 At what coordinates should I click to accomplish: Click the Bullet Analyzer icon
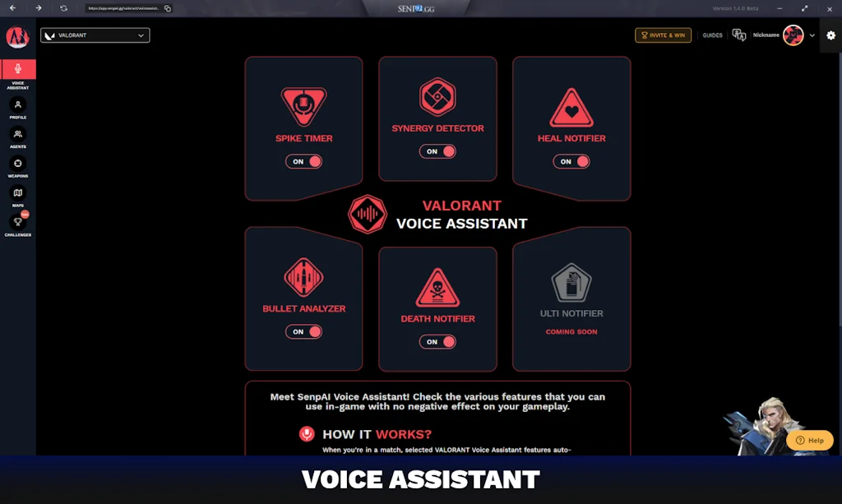[x=303, y=277]
